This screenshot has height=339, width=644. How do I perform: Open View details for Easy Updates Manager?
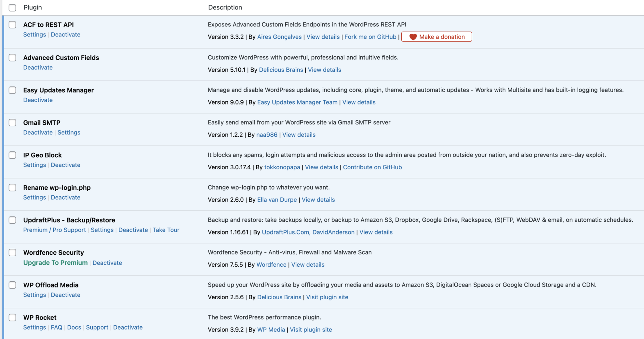pyautogui.click(x=358, y=102)
